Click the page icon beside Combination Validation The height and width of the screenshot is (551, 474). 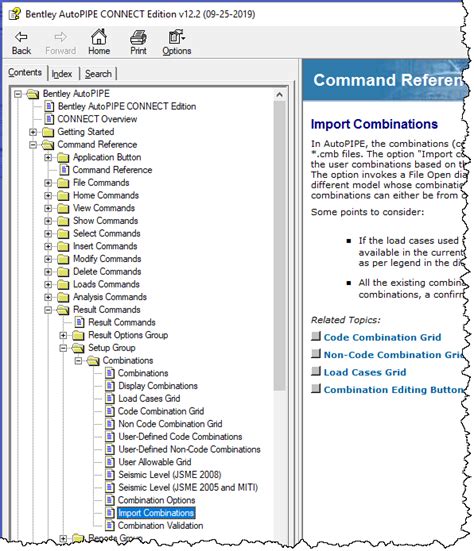tap(110, 525)
